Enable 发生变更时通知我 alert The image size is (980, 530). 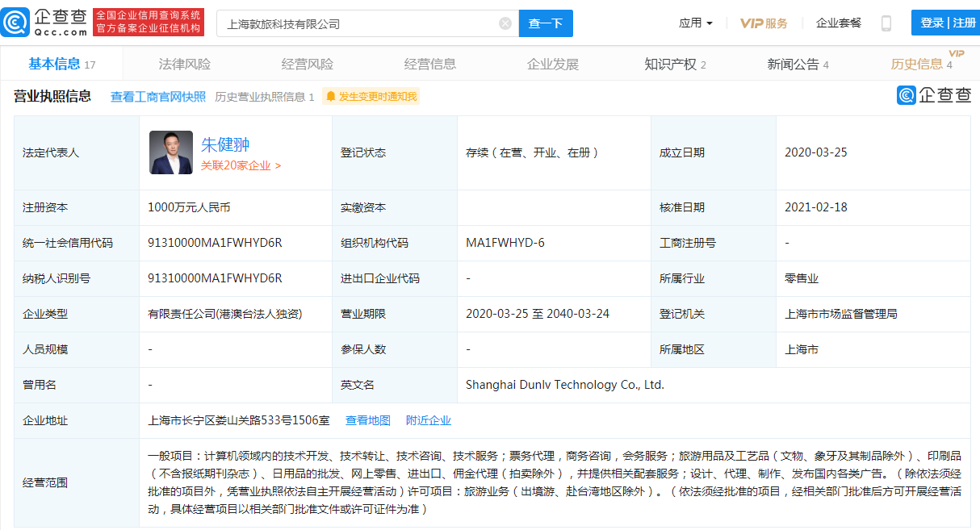[371, 97]
